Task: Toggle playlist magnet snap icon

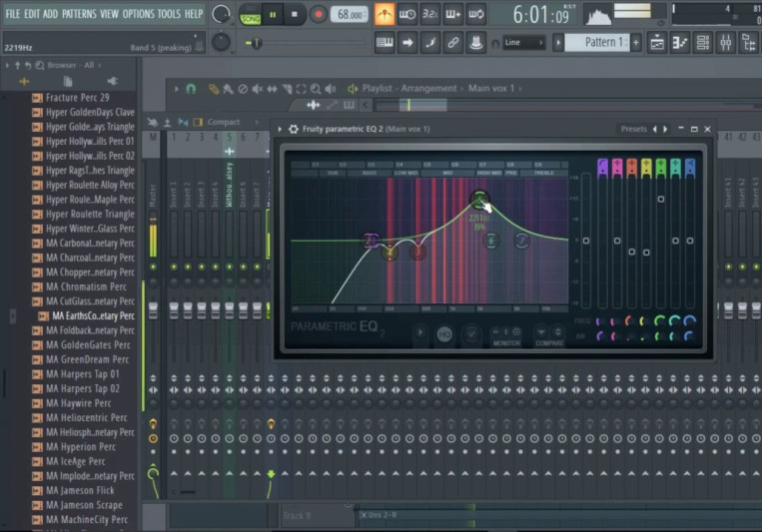Action: [191, 89]
